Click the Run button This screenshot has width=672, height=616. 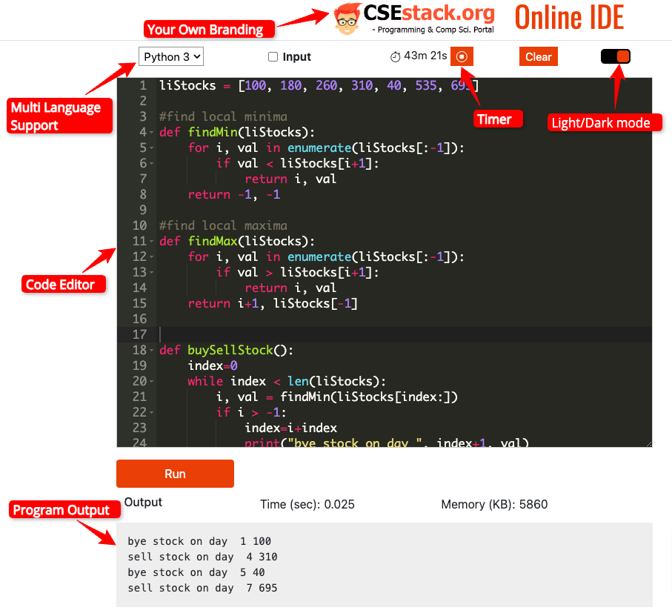[x=175, y=474]
